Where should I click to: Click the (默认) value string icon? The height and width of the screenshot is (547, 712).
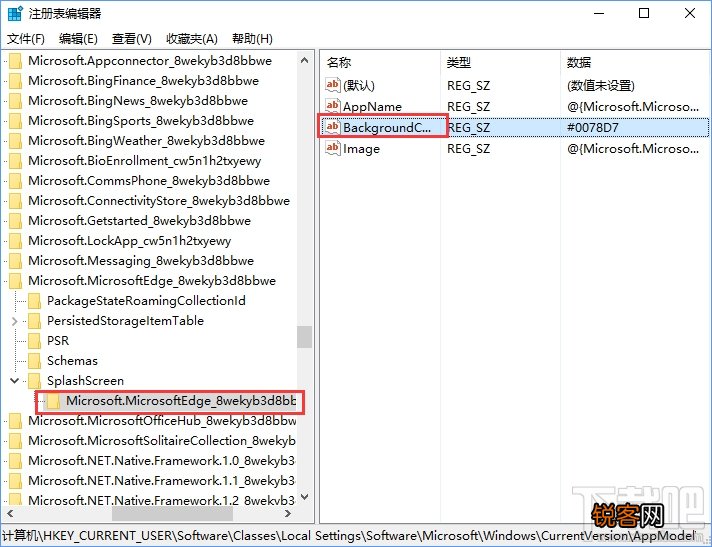coord(333,84)
